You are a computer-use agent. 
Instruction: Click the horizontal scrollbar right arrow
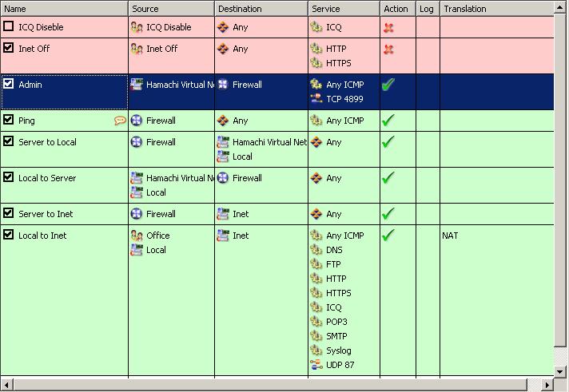click(547, 385)
